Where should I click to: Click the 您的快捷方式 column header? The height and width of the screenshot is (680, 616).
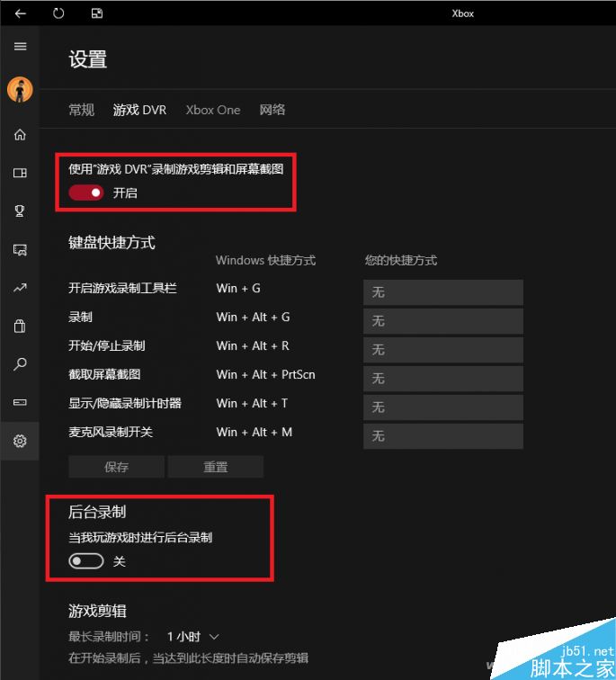400,260
